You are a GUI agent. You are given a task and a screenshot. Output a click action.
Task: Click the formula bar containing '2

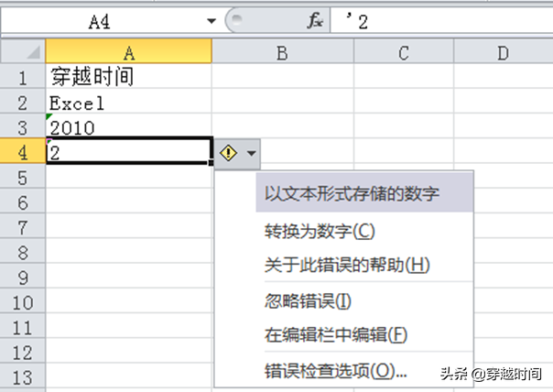(x=442, y=21)
